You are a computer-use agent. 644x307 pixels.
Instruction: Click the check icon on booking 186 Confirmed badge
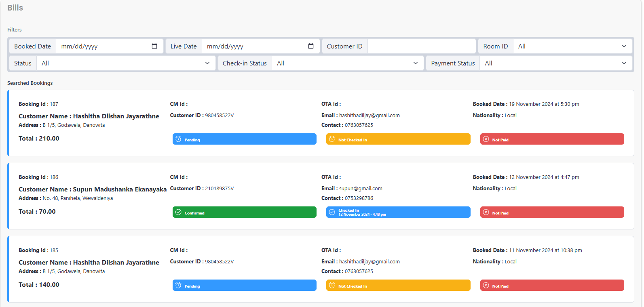pos(178,212)
